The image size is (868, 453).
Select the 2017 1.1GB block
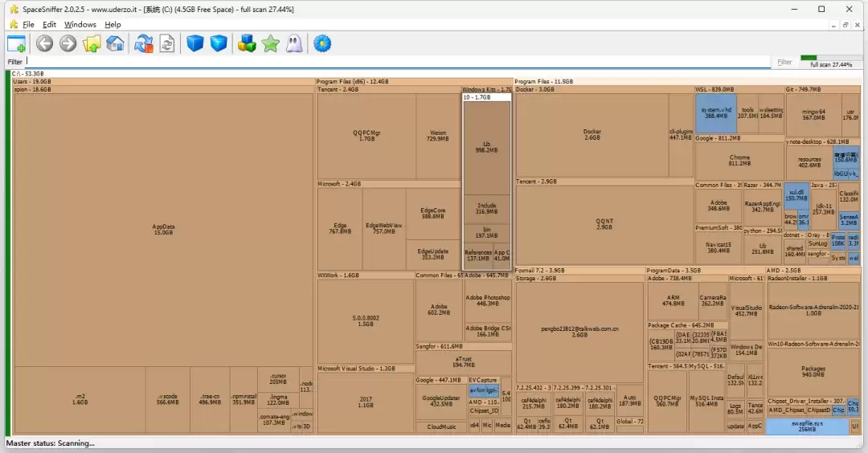[x=366, y=402]
